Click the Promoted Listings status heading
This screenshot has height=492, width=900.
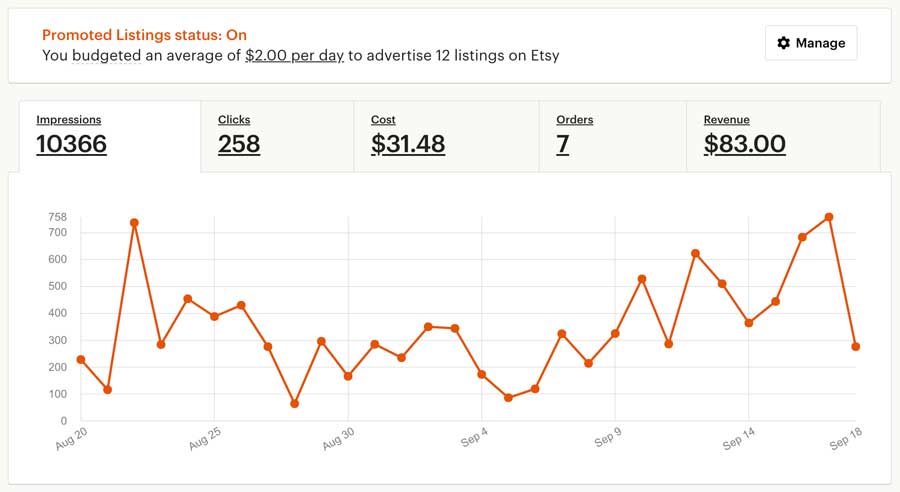(x=145, y=35)
